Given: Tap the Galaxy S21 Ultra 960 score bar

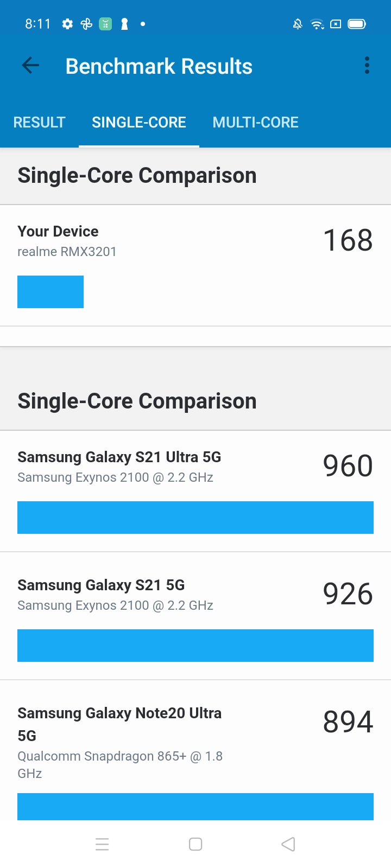Looking at the screenshot, I should click(195, 518).
